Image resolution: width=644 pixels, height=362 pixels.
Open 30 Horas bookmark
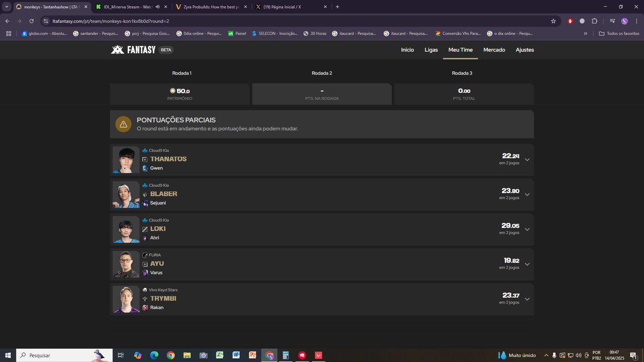314,33
